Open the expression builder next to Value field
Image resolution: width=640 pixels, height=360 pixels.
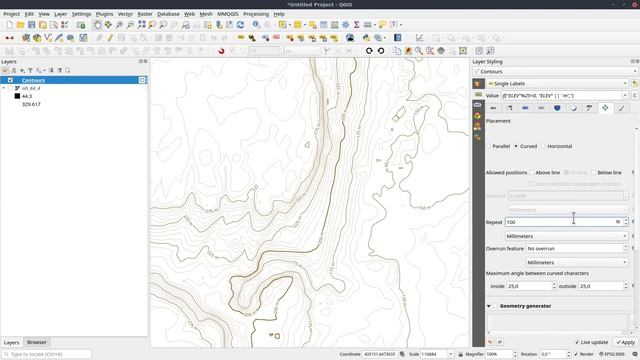[635, 96]
